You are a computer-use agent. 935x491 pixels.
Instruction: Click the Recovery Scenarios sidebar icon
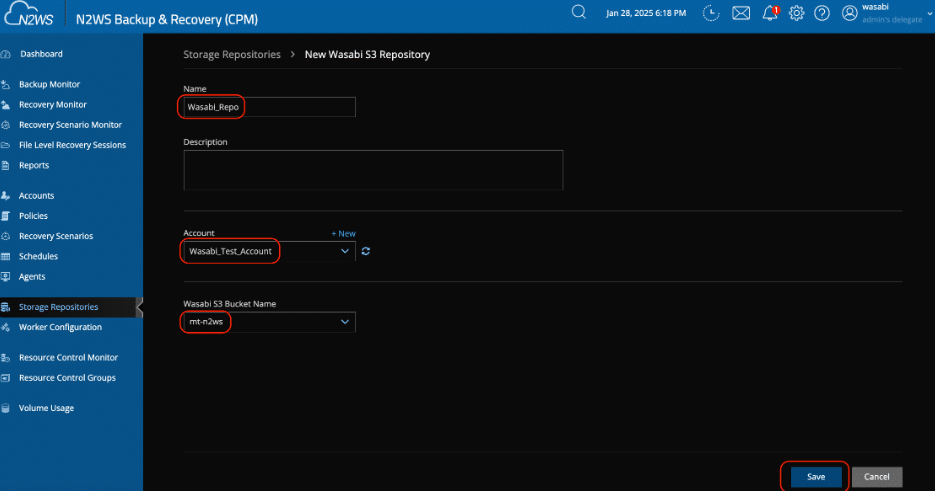click(6, 236)
